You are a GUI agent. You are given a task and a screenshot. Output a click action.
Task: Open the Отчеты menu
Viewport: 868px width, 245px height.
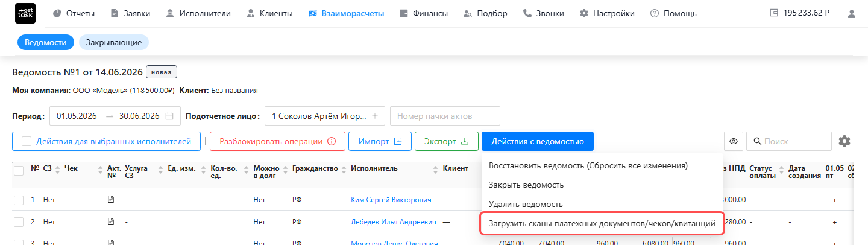(75, 13)
